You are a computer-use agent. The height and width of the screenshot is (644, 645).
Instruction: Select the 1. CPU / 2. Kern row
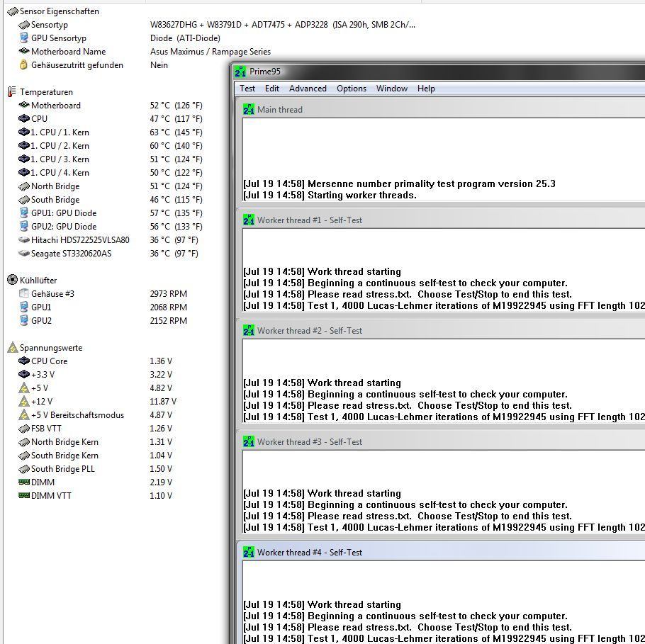[x=111, y=145]
